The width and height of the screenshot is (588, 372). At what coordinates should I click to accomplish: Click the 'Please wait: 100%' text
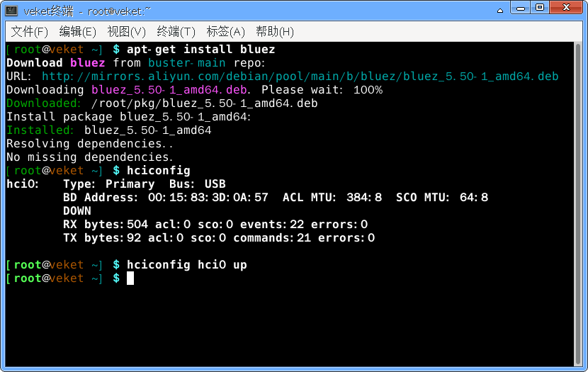pos(322,89)
